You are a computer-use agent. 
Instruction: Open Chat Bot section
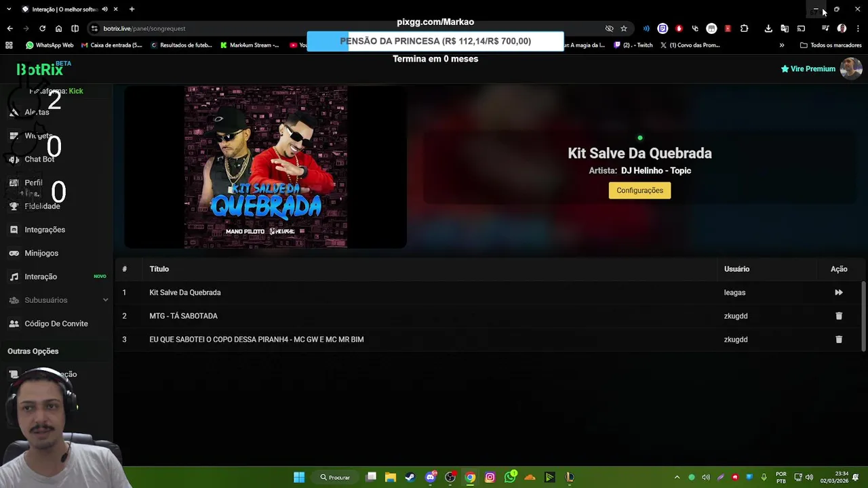pyautogui.click(x=39, y=159)
